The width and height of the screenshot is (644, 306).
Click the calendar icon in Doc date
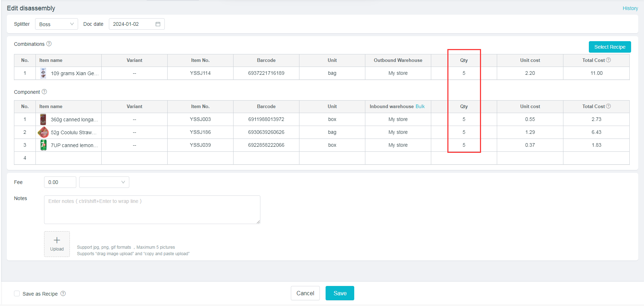158,24
